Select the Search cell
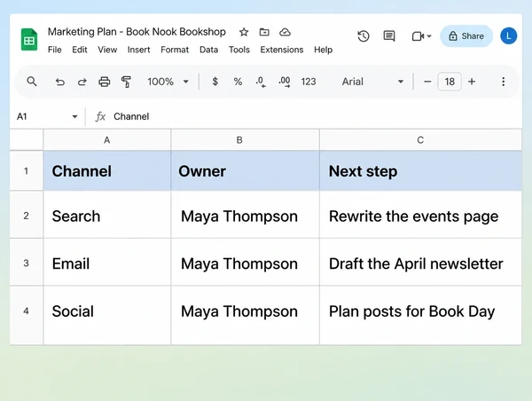 point(107,216)
